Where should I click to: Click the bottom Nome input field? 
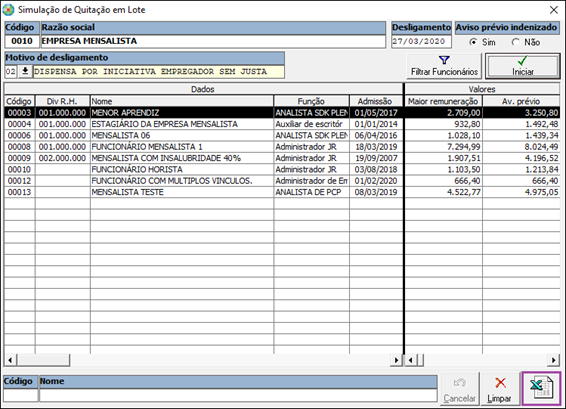pos(238,395)
